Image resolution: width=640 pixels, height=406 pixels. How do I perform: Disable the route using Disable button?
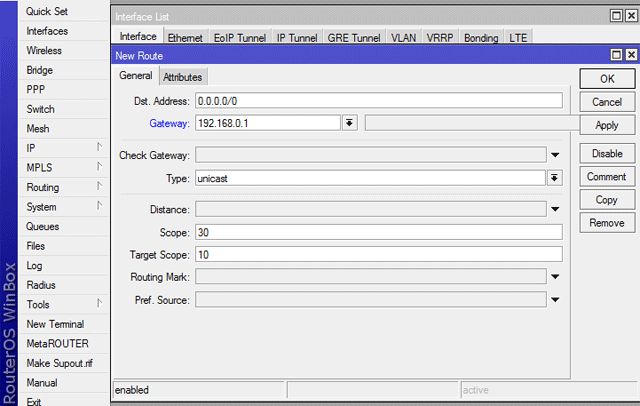[606, 154]
